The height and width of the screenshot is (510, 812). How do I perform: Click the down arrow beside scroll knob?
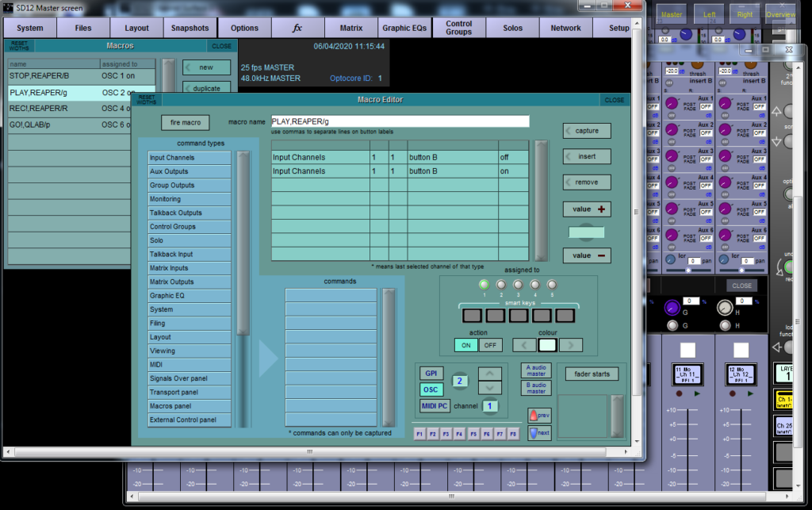[x=777, y=141]
